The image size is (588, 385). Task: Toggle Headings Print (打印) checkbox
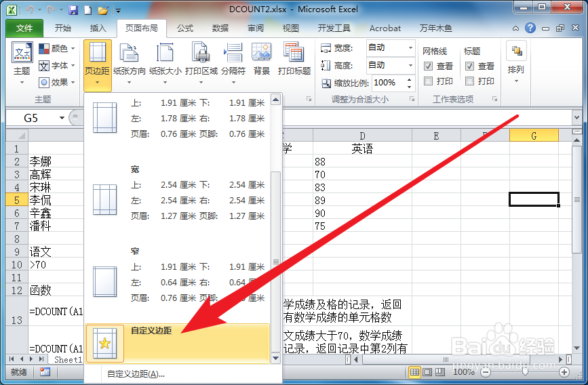(469, 81)
